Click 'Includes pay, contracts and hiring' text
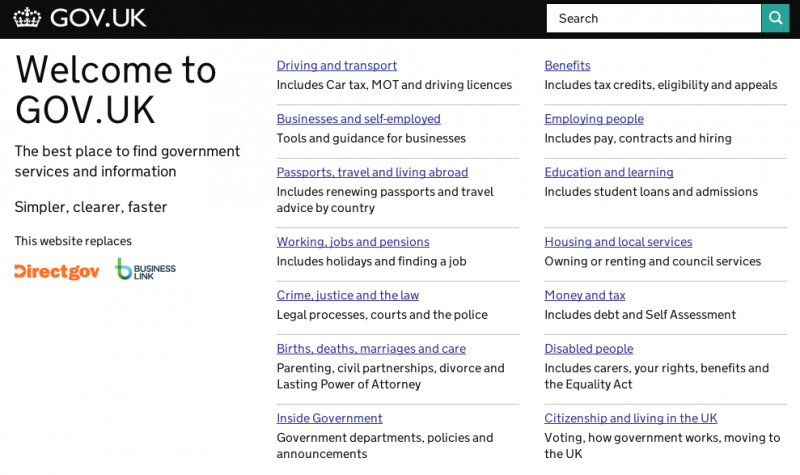This screenshot has height=475, width=800. (x=638, y=138)
